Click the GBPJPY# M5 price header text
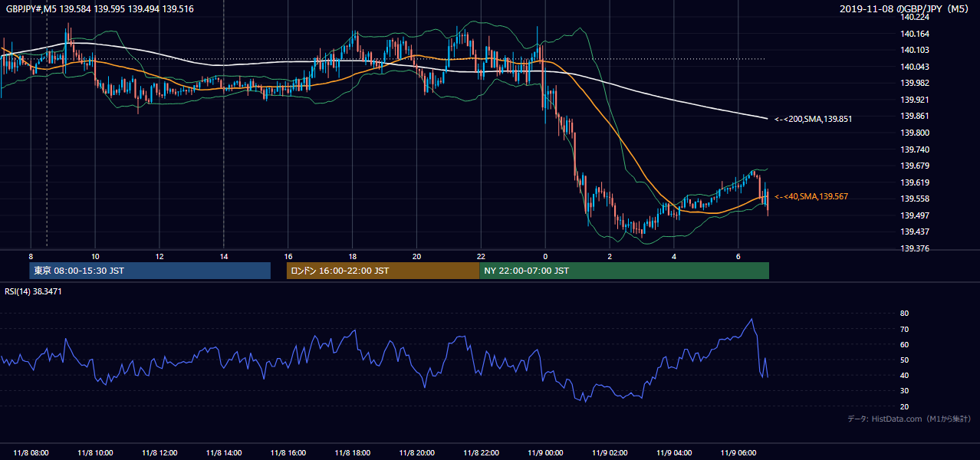Screen dimensions: 980x460 click(x=100, y=9)
